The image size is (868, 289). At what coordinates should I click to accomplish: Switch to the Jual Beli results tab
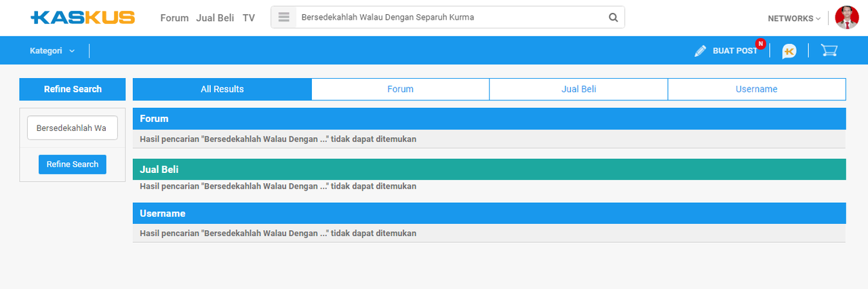click(579, 89)
